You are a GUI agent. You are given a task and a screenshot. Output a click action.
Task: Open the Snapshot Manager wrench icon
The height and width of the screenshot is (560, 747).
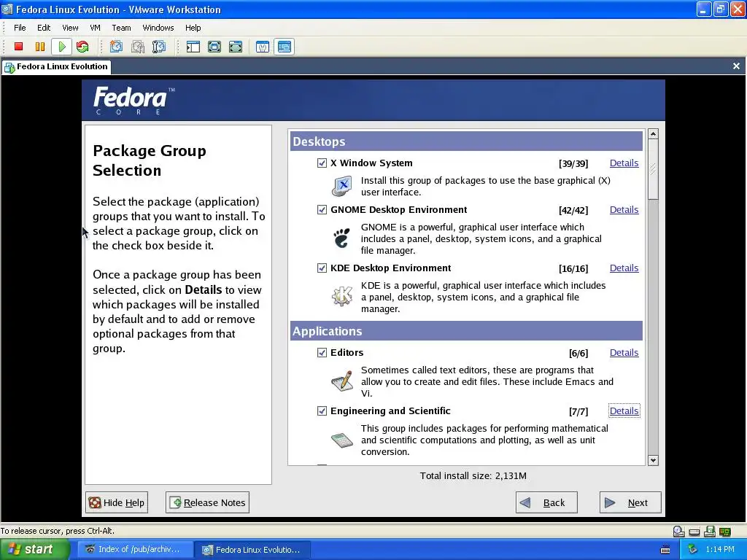[158, 47]
